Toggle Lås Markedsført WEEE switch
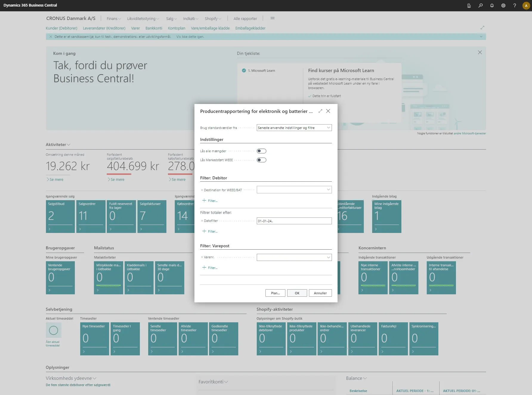Screen dimensions: 532x395 [x=262, y=160]
